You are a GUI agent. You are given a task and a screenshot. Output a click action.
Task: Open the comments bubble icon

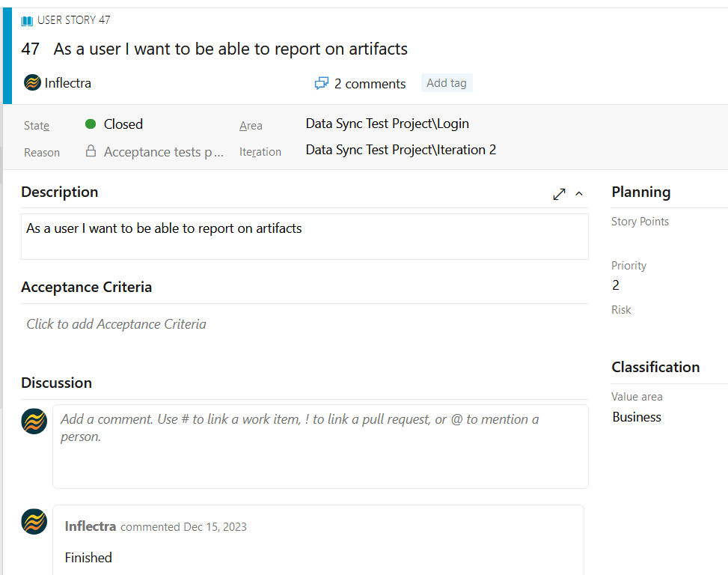tap(322, 84)
